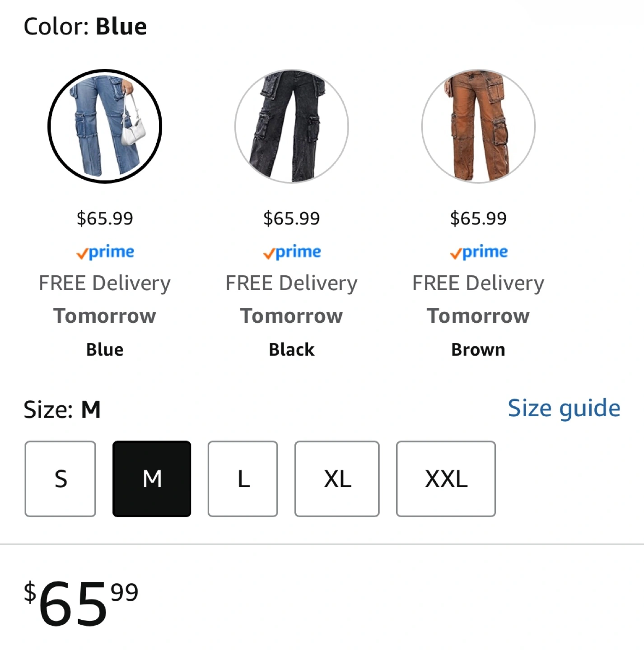Choose size L
The width and height of the screenshot is (644, 650).
pyautogui.click(x=243, y=479)
